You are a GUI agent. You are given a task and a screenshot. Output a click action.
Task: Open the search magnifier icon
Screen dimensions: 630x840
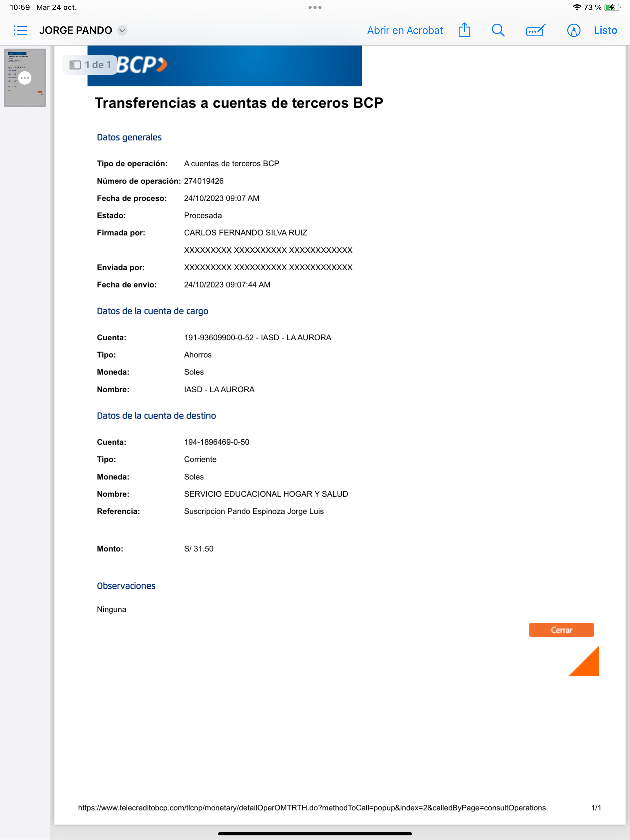(498, 30)
